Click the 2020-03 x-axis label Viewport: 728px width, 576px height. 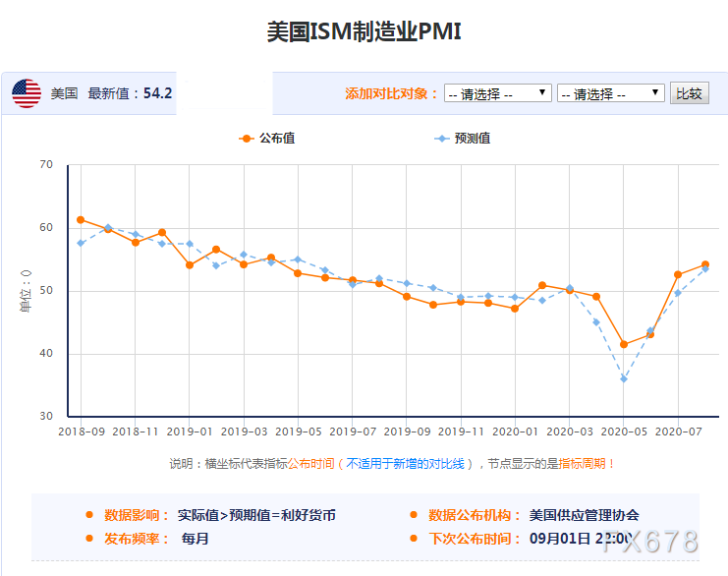click(570, 432)
